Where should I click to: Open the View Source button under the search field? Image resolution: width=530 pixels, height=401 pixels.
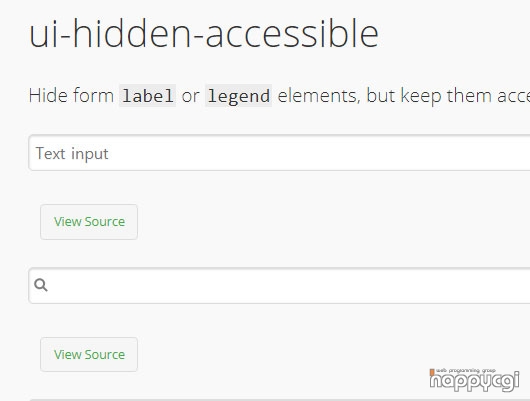[89, 354]
